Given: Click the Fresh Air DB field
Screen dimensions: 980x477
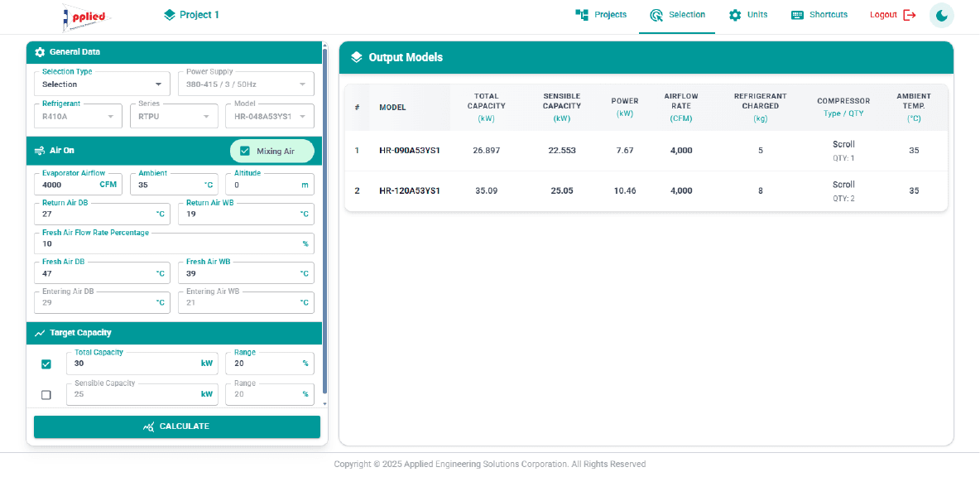Looking at the screenshot, I should 102,273.
